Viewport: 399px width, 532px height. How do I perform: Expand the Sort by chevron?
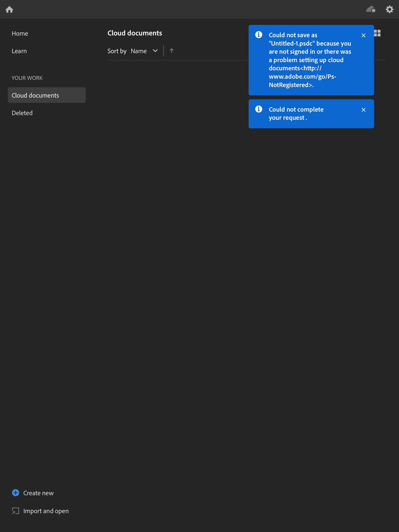point(155,51)
